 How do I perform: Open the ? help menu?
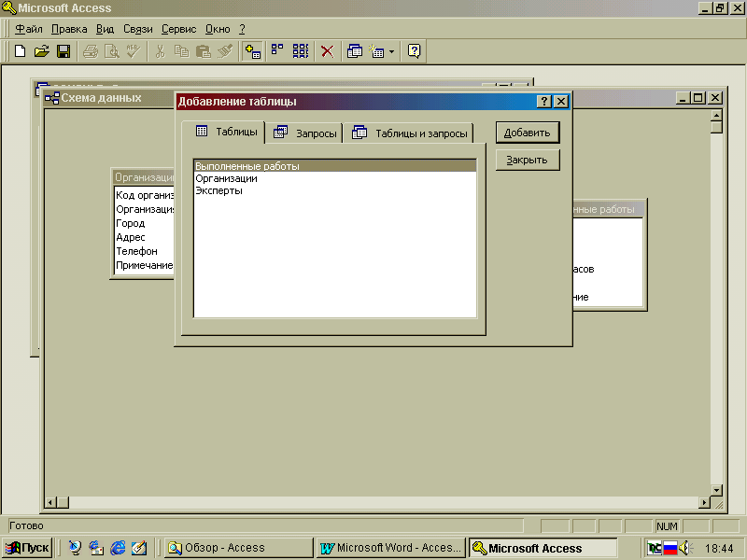tap(242, 29)
